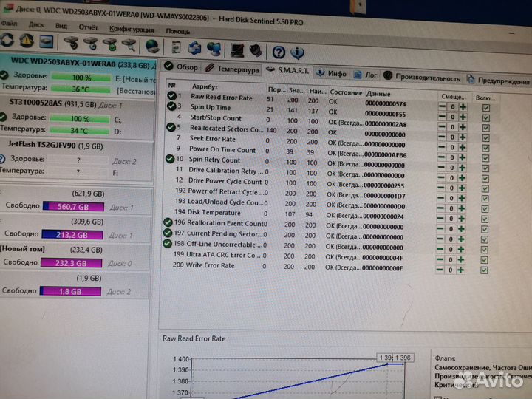Toggle the enable checkbox for Raw Read Error Rate
The width and height of the screenshot is (532, 399).
point(485,106)
